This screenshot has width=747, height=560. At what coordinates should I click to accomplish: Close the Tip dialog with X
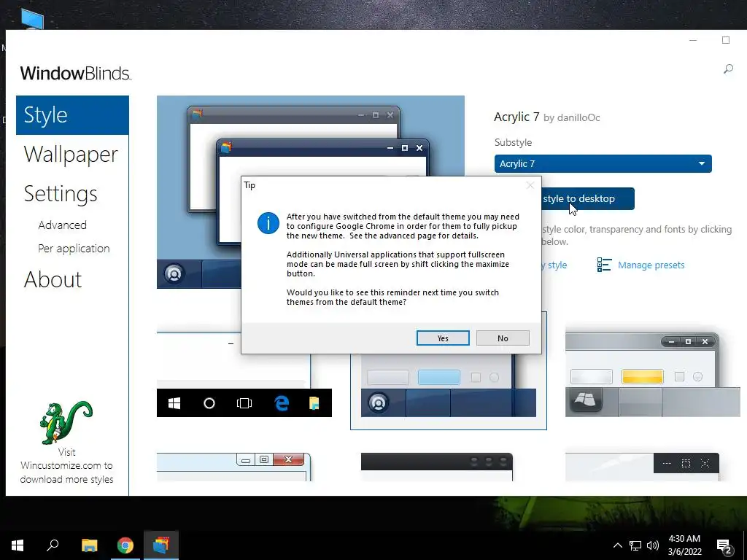[530, 185]
